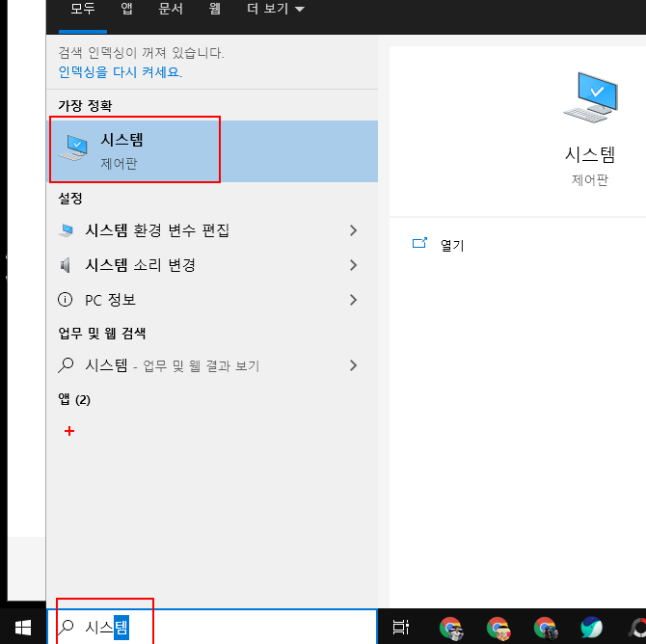The width and height of the screenshot is (646, 644).
Task: Open Task View on the taskbar
Action: pos(400,628)
